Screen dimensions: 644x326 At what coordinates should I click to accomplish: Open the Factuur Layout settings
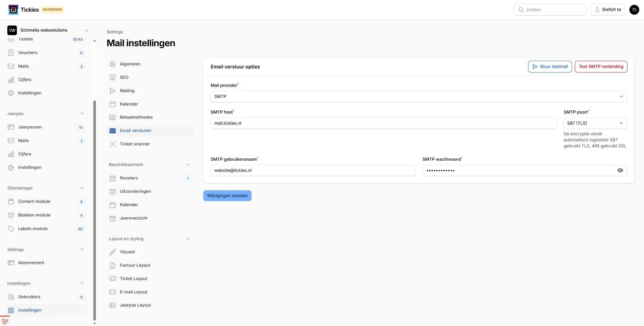click(135, 265)
